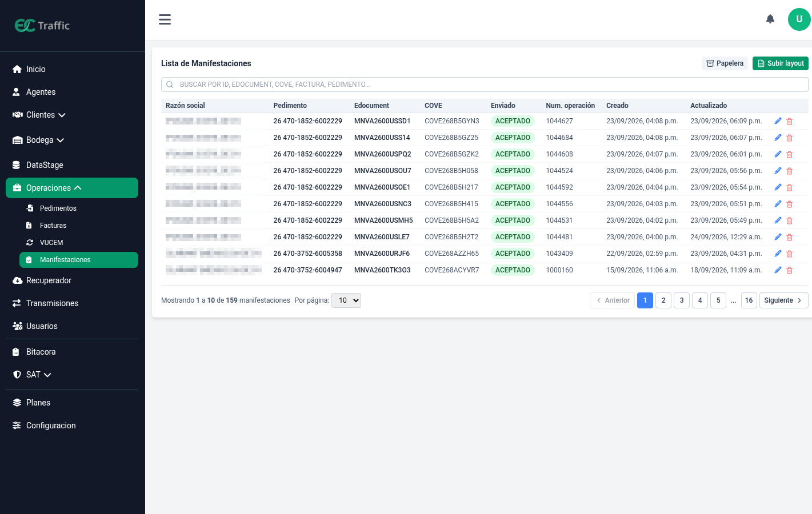Delete the MNVA2600TK3O3 manifestación

tap(790, 270)
